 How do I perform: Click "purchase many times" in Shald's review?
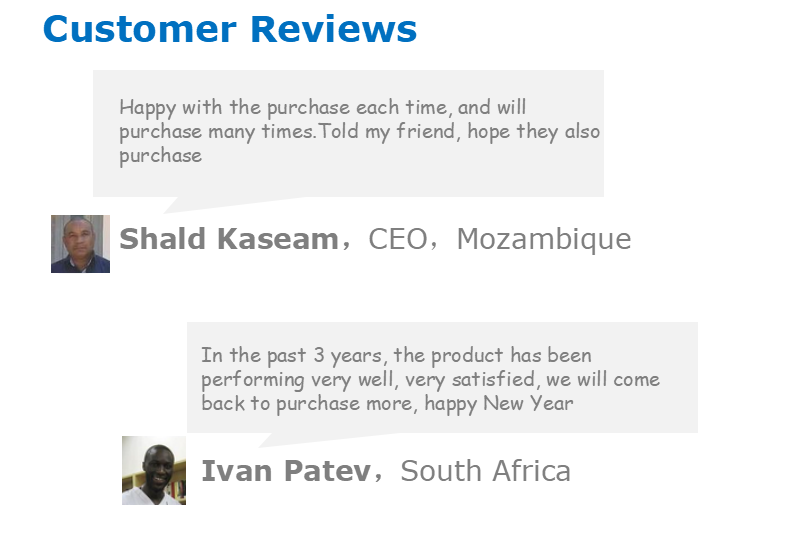click(x=210, y=132)
